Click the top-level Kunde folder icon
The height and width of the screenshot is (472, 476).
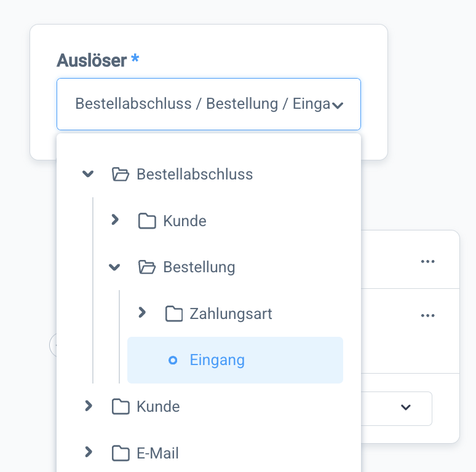click(121, 407)
